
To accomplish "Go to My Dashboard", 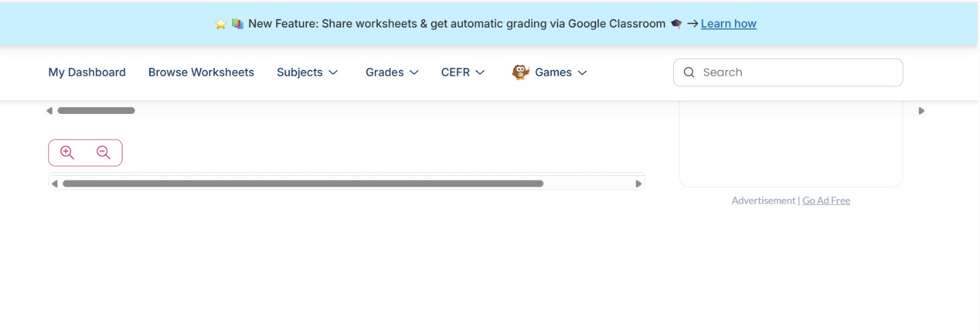I will pos(87,72).
